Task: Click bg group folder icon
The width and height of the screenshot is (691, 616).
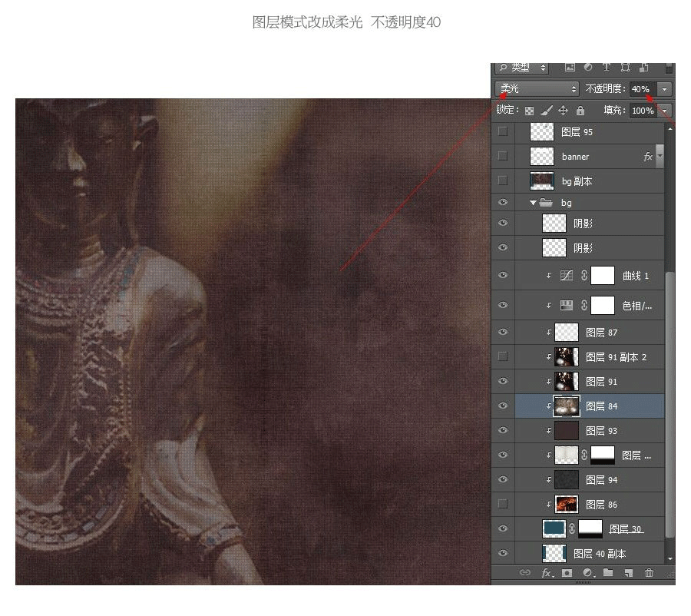Action: 546,203
